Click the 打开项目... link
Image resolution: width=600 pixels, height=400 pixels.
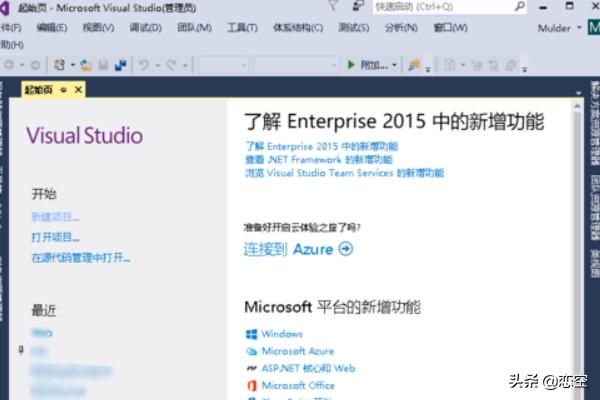click(x=55, y=237)
